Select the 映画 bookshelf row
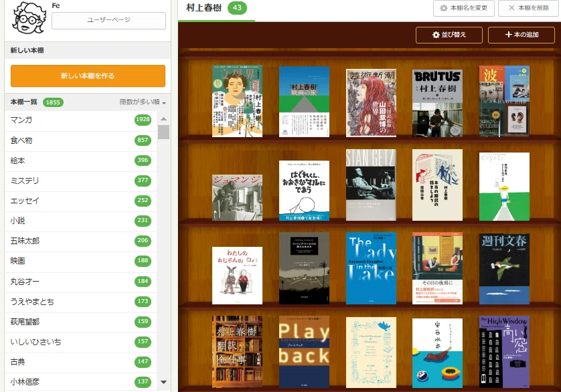 tap(81, 261)
